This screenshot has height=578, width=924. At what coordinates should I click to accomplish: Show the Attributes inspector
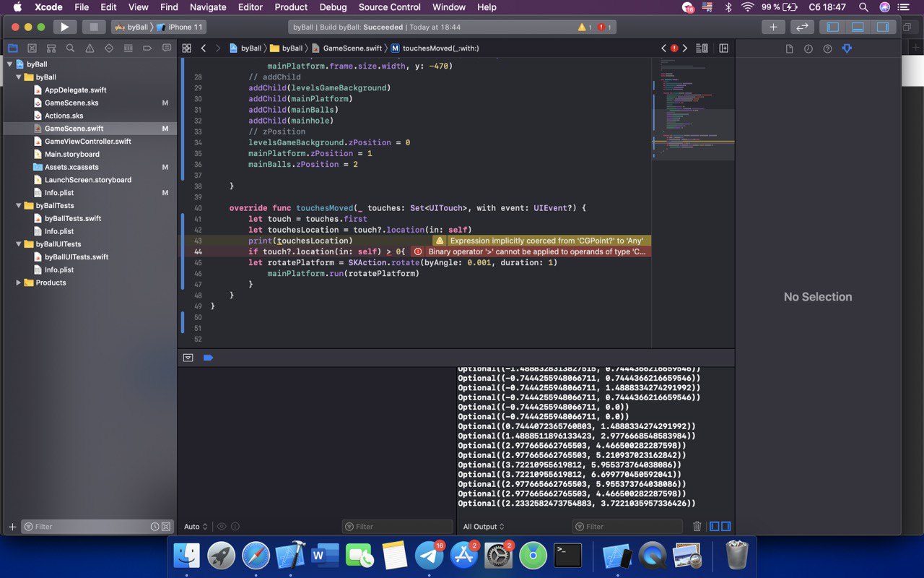pyautogui.click(x=847, y=48)
